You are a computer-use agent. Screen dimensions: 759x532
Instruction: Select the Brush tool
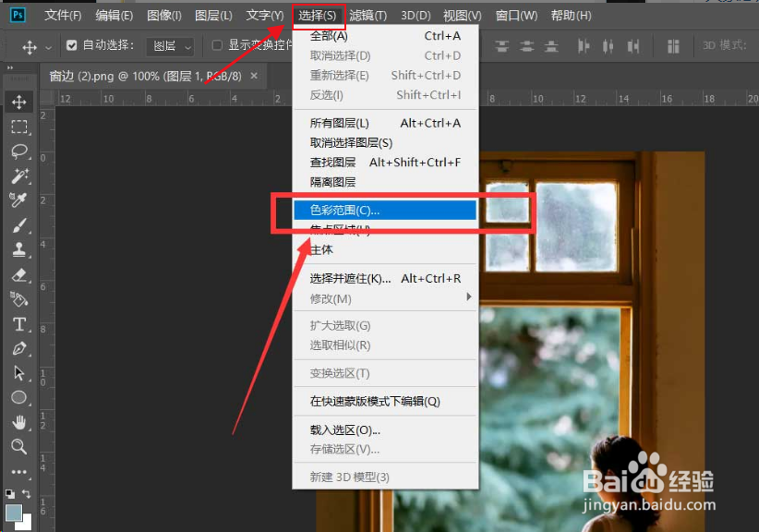(18, 225)
